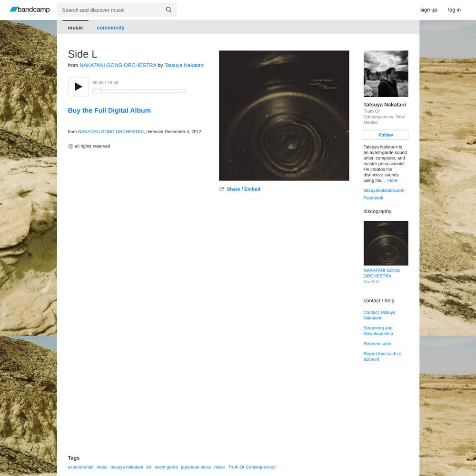Click the artist profile photo
The width and height of the screenshot is (476, 476).
click(386, 74)
